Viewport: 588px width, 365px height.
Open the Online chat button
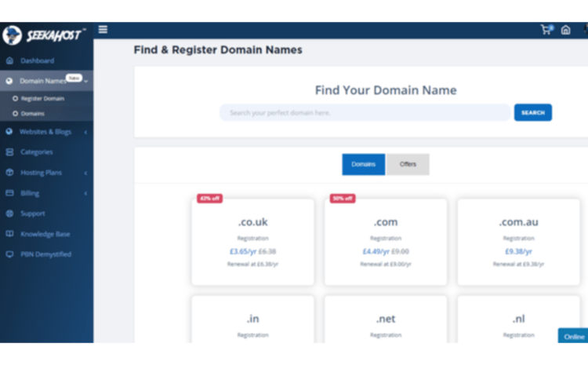573,336
